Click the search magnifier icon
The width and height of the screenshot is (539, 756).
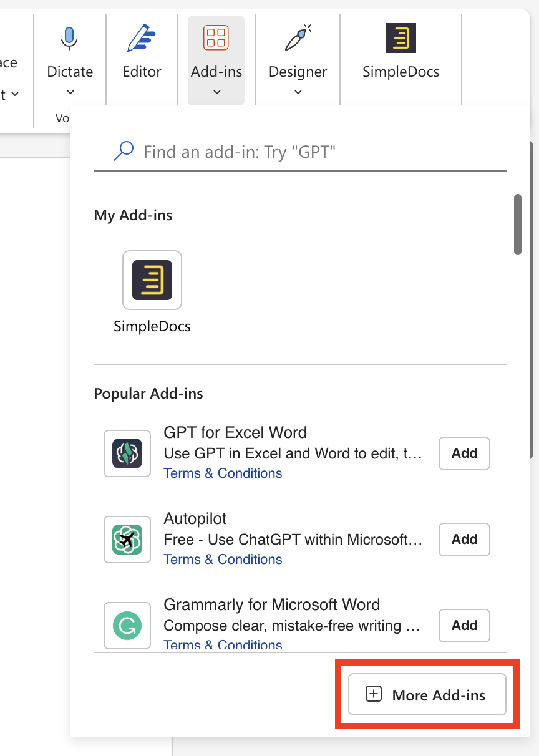click(124, 151)
